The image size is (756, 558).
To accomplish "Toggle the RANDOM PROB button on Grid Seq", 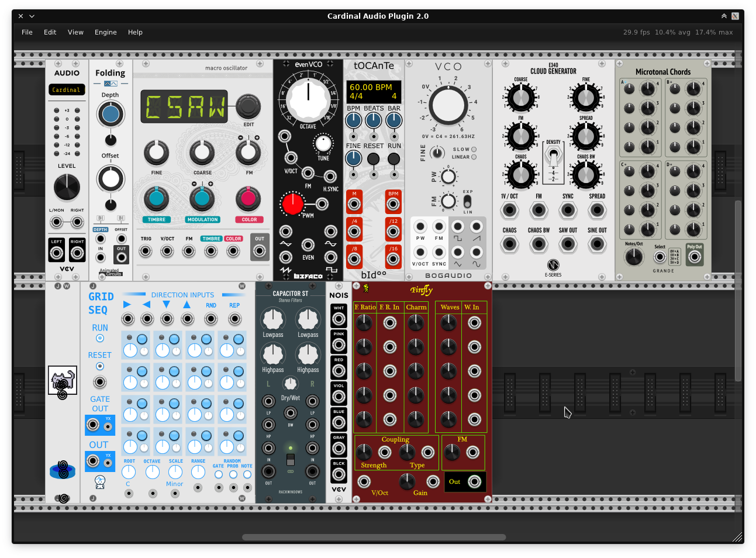I will (233, 474).
